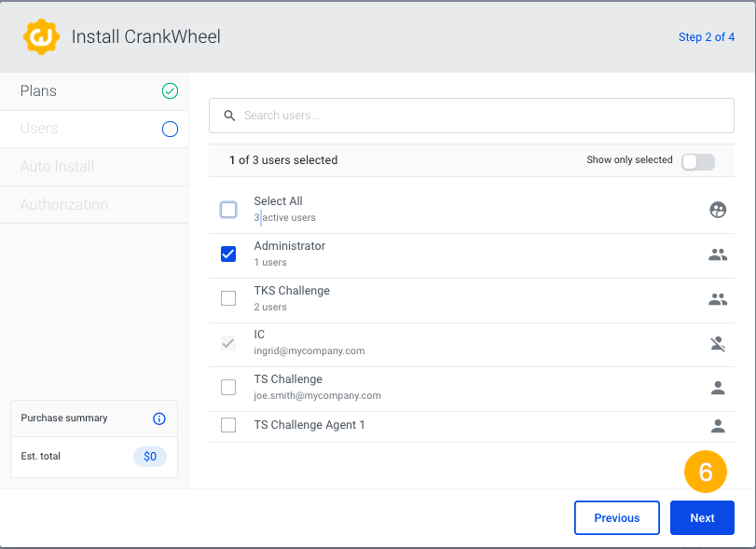Click the '1 users' count text
This screenshot has height=549, width=756.
[270, 262]
